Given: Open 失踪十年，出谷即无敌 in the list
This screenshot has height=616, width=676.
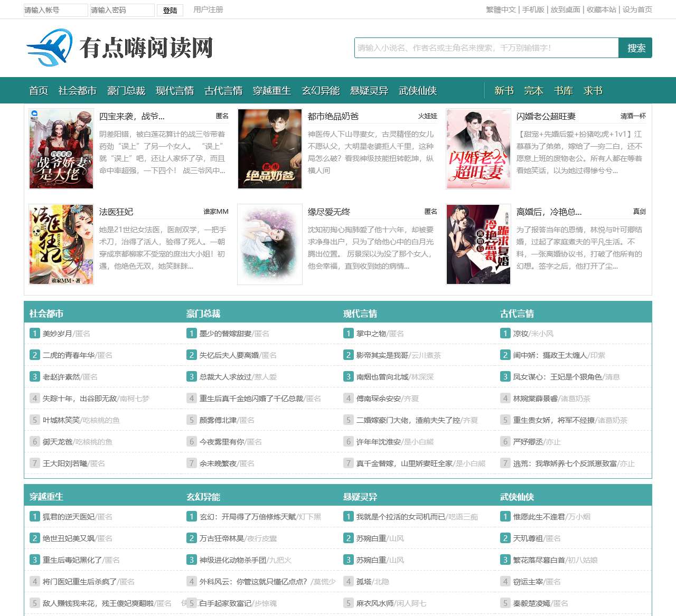Looking at the screenshot, I should [80, 399].
